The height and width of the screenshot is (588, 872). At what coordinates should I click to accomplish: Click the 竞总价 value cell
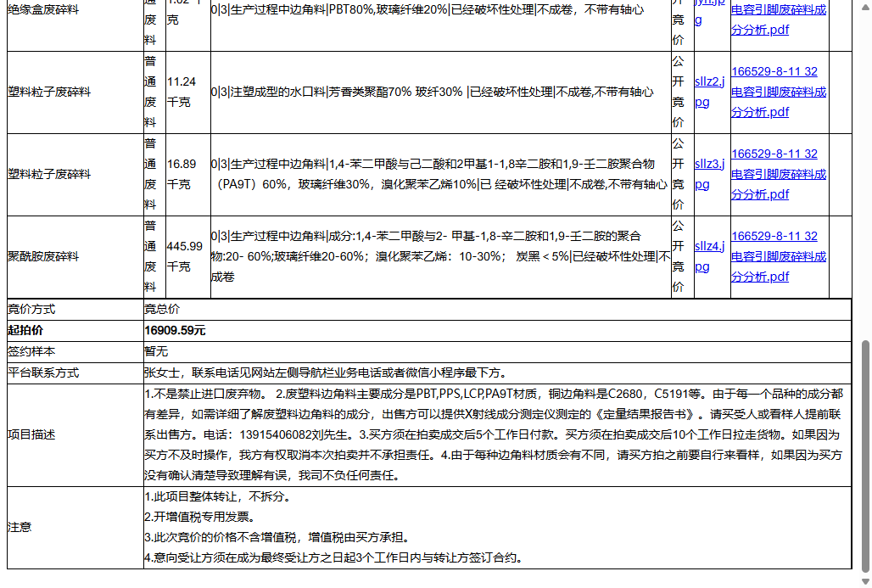[x=497, y=310]
